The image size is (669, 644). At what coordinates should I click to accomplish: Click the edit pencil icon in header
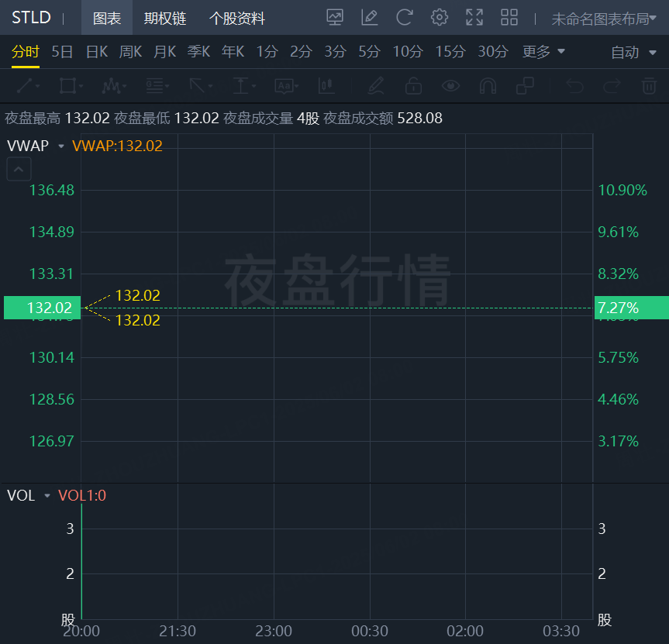[370, 18]
